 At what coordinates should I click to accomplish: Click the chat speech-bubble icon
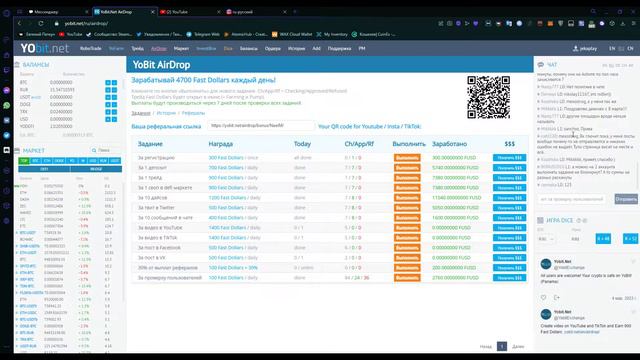pos(541,65)
